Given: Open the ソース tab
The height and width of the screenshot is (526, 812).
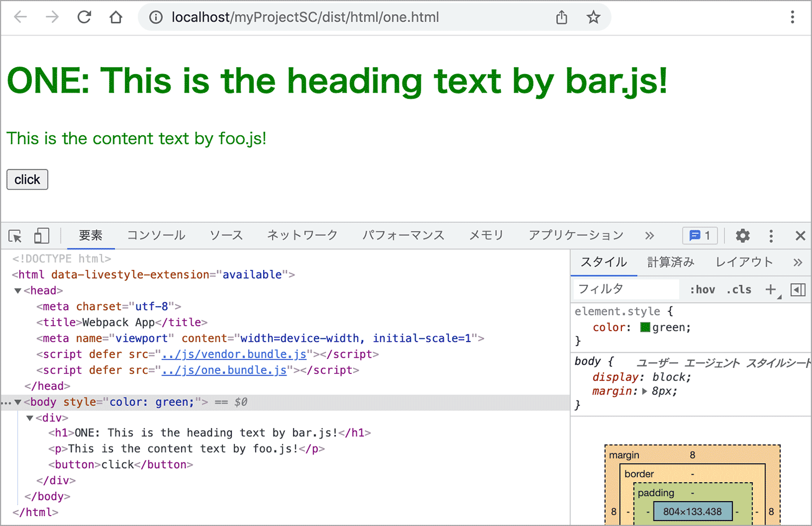Looking at the screenshot, I should click(x=226, y=235).
